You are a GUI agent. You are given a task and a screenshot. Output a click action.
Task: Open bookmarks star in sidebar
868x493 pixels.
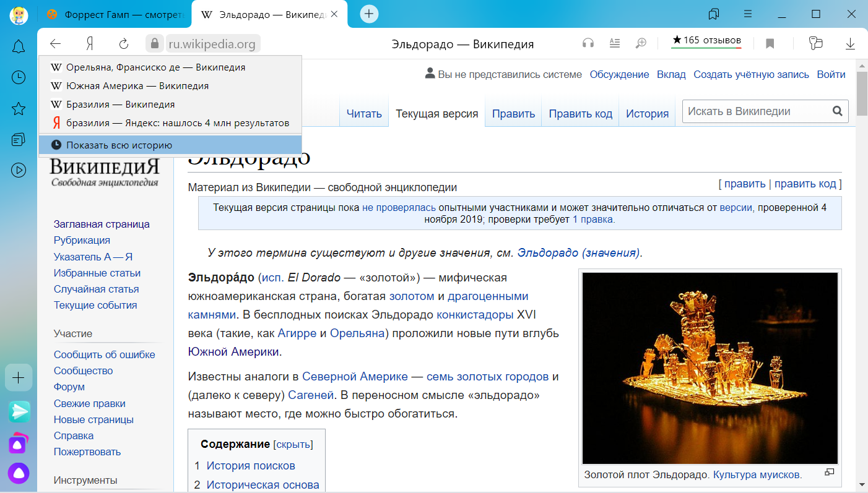(x=19, y=109)
